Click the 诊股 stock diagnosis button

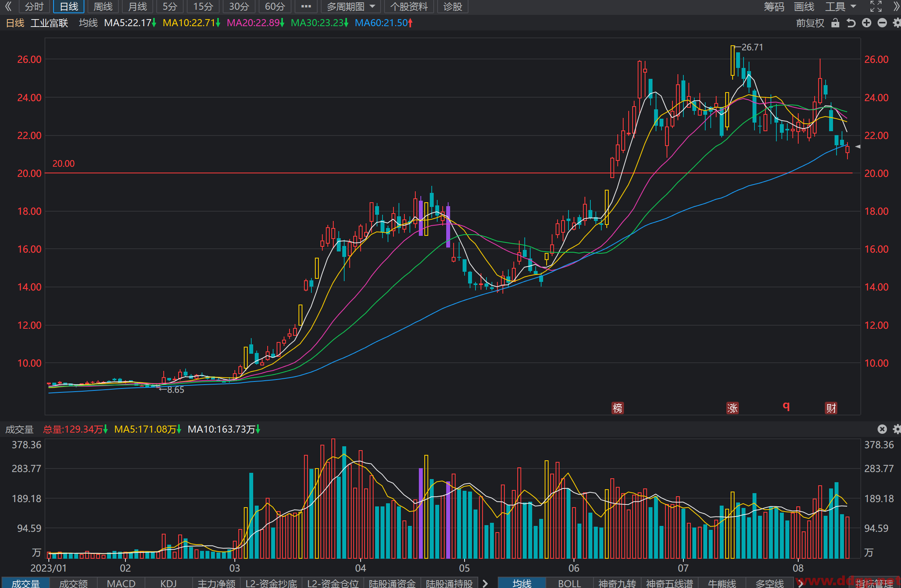452,7
